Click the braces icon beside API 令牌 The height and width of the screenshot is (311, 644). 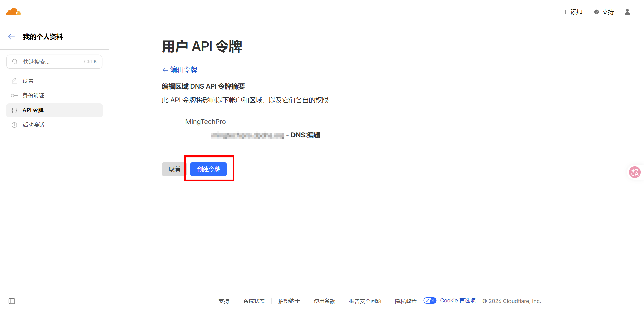(14, 110)
